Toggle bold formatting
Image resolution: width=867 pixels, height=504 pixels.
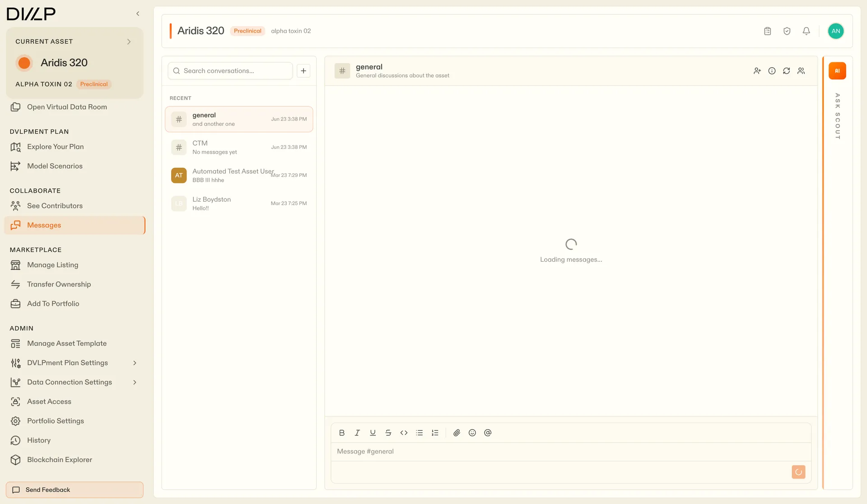point(342,433)
